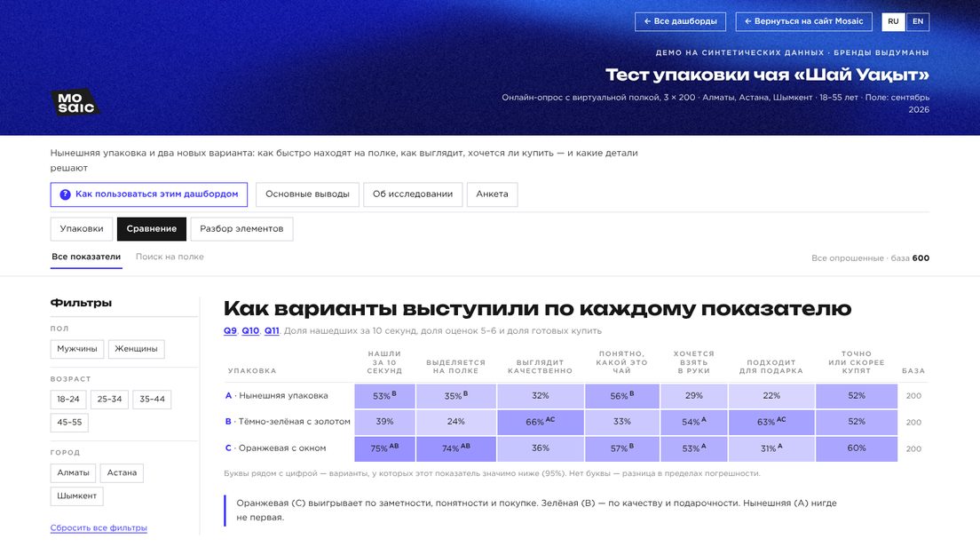This screenshot has height=555, width=980.
Task: Open 'Основные выводы' section
Action: coord(307,194)
